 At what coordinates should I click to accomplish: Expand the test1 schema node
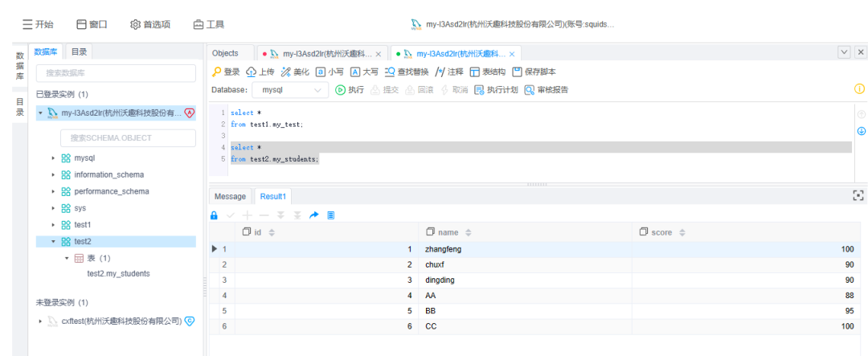(53, 225)
